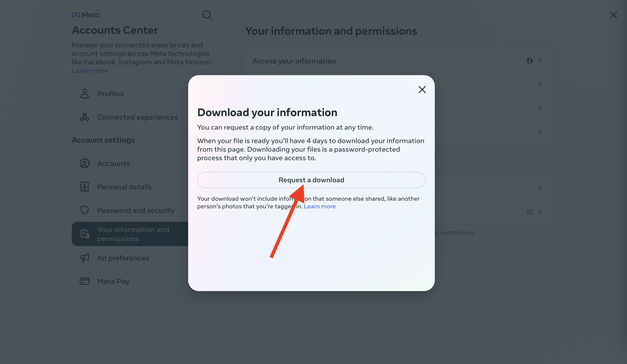Click the Profiles person icon
The height and width of the screenshot is (364, 627).
click(85, 94)
